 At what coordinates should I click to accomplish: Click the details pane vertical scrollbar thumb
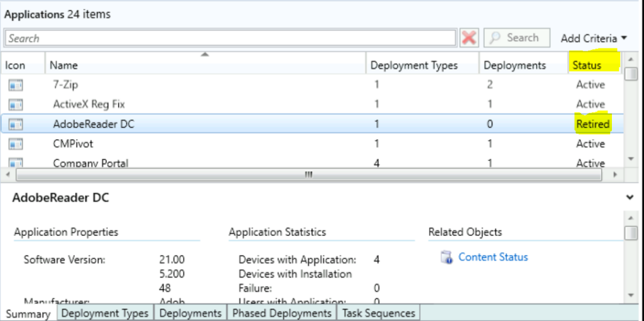[630, 233]
